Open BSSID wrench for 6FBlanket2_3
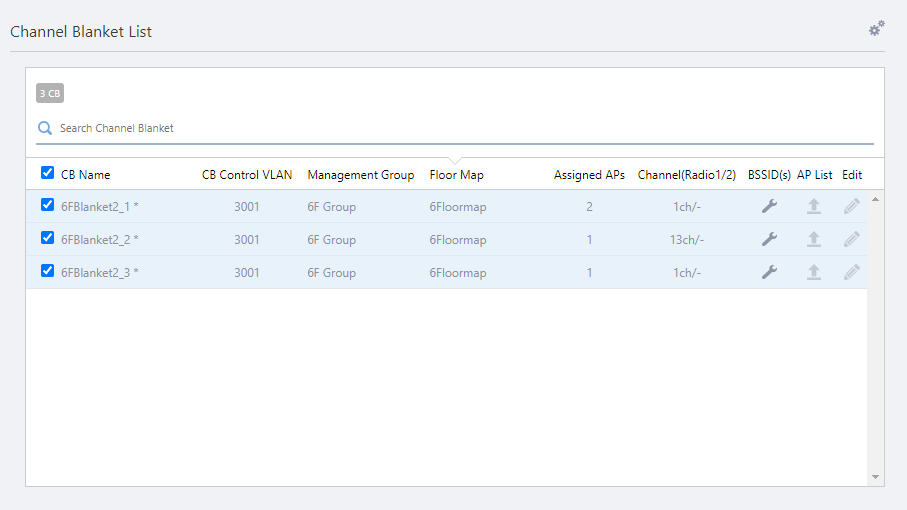The height and width of the screenshot is (510, 907). [x=769, y=272]
